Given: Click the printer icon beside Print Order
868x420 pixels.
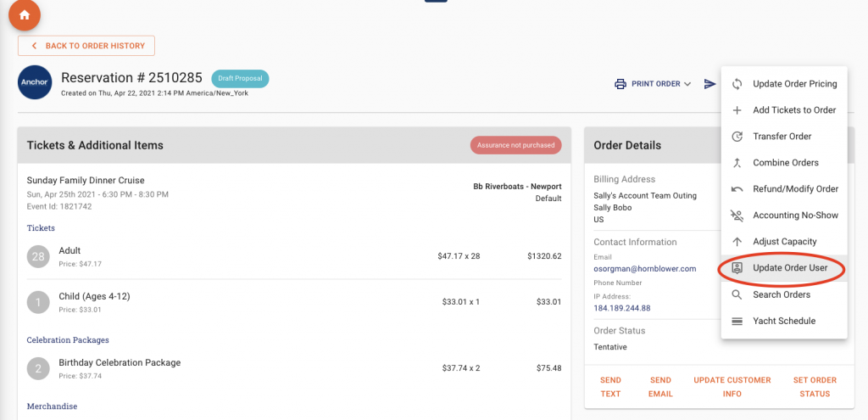Looking at the screenshot, I should [620, 84].
